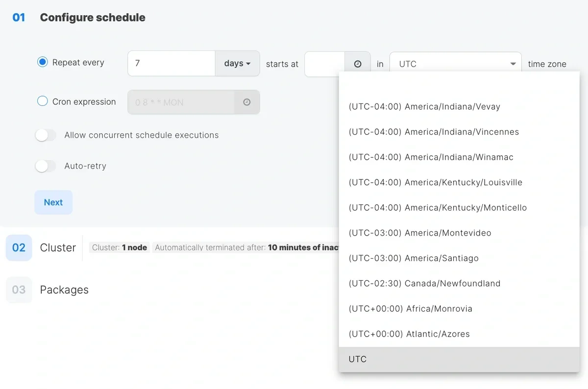Click the 02 step badge next to Cluster
Screen dimensions: 588x389
pyautogui.click(x=18, y=247)
